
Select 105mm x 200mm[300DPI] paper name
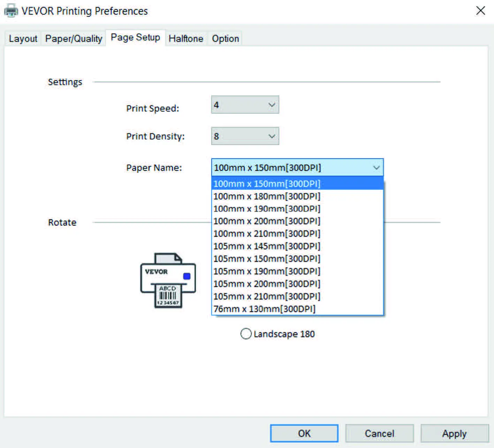click(297, 284)
